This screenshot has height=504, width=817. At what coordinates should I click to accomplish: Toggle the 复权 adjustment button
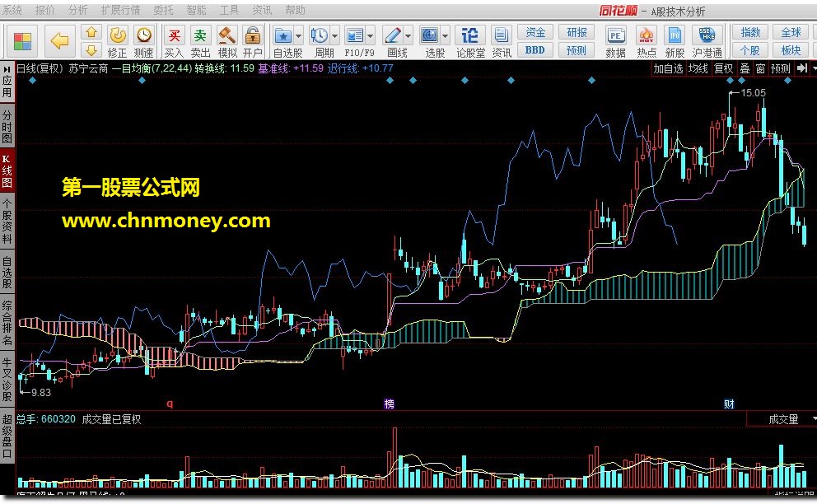(724, 69)
